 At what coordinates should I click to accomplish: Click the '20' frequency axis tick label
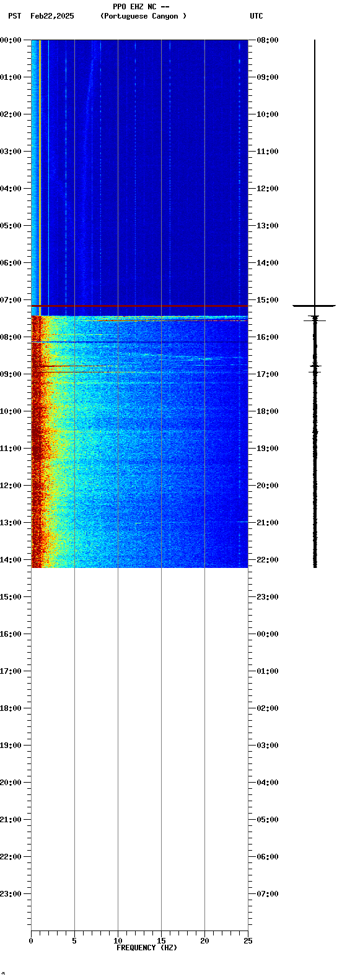tap(204, 941)
